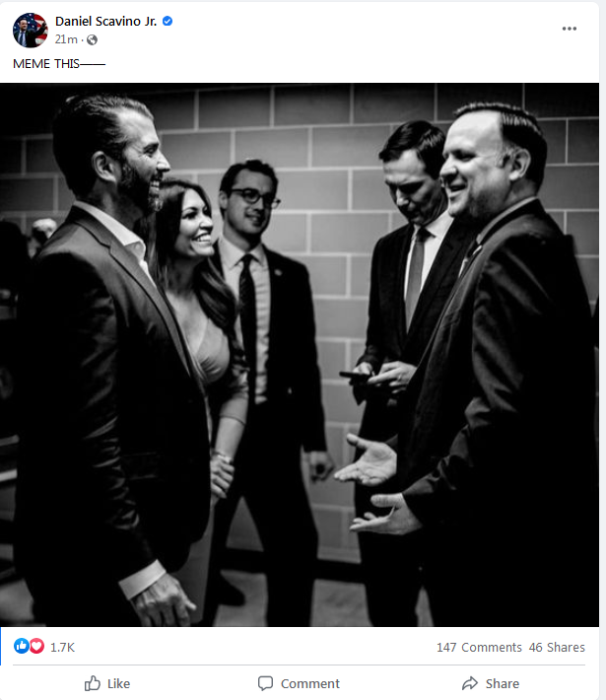Viewport: 606px width, 700px height.
Task: Click the blue thumbs-up reaction icon
Action: [21, 646]
